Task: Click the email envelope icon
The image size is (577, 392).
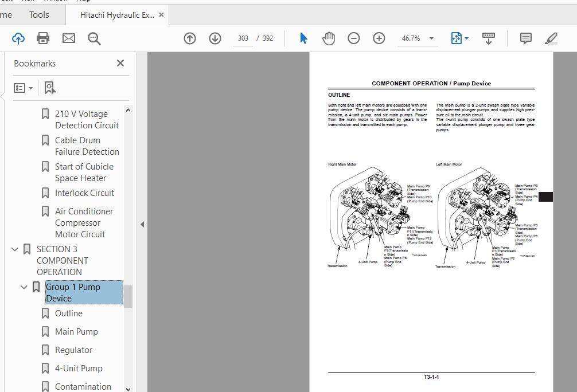Action: tap(69, 38)
